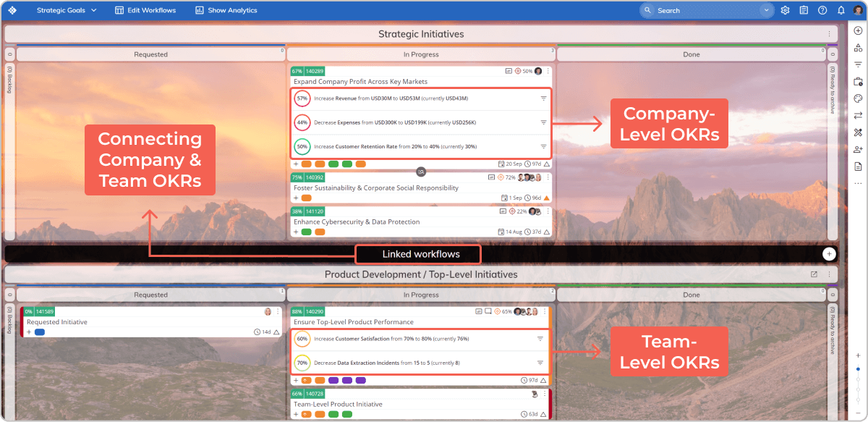
Task: Click the circled plus icon atop the right sidebar
Action: click(x=858, y=30)
